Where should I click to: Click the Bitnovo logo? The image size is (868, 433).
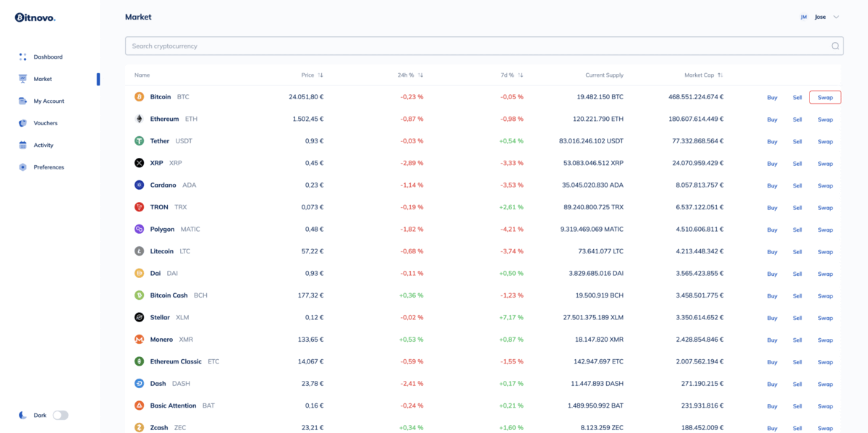(35, 17)
